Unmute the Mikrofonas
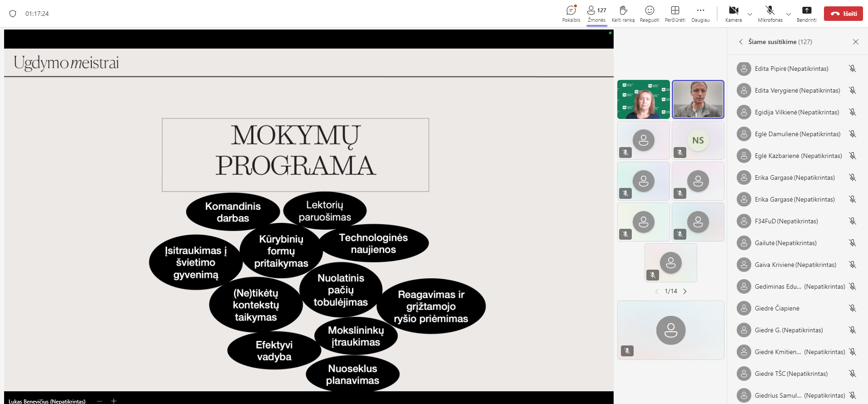 [770, 10]
